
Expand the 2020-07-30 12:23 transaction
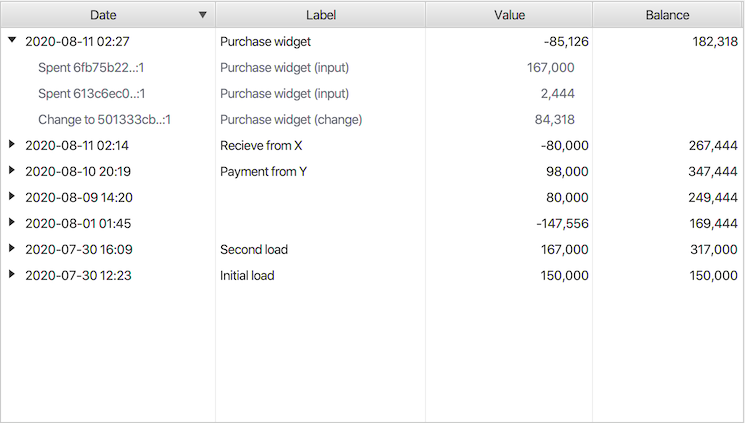12,275
